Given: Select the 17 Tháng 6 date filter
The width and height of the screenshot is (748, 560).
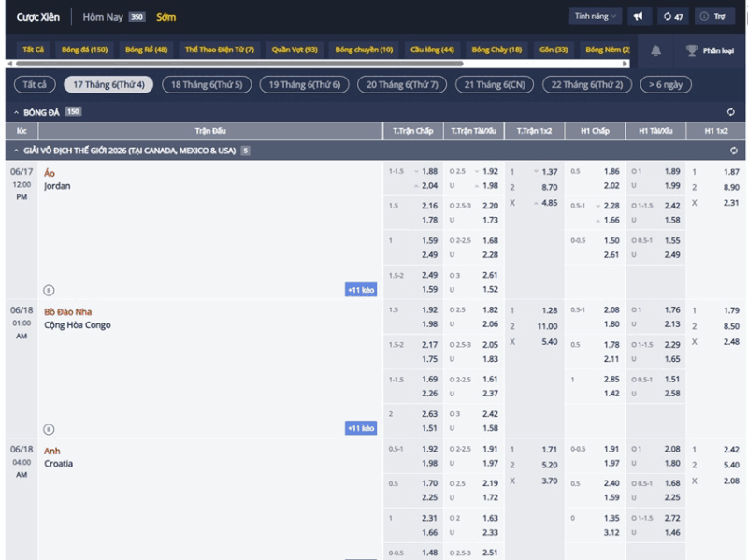Looking at the screenshot, I should click(108, 84).
